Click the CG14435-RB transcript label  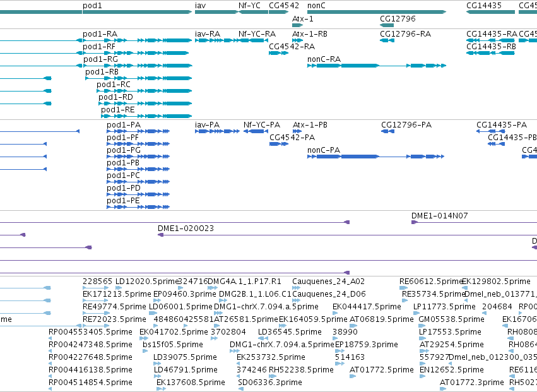pos(491,46)
